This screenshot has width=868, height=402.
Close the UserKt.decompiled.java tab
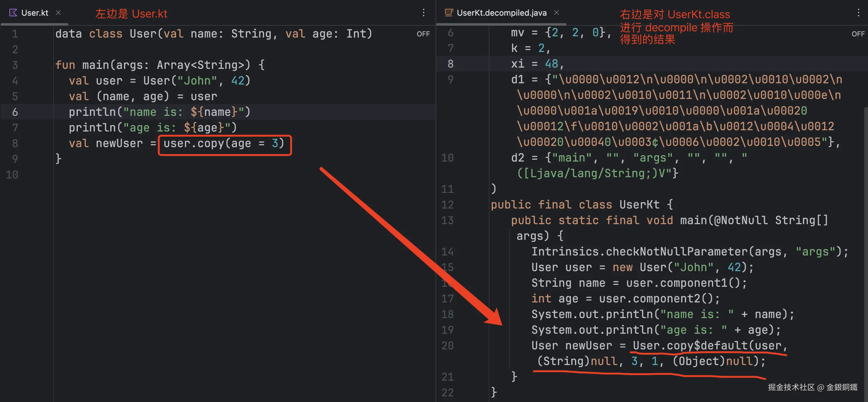pyautogui.click(x=557, y=13)
